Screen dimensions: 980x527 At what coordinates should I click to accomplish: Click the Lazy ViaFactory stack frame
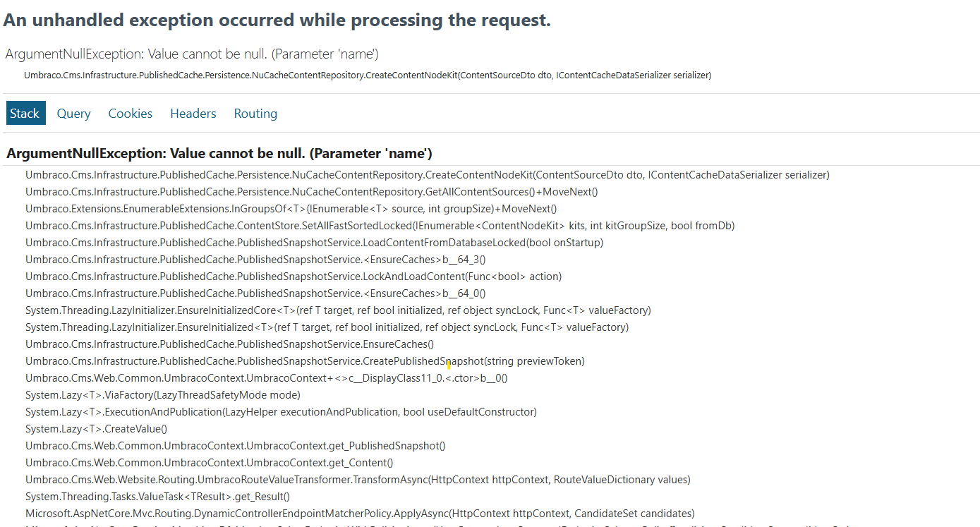point(162,395)
